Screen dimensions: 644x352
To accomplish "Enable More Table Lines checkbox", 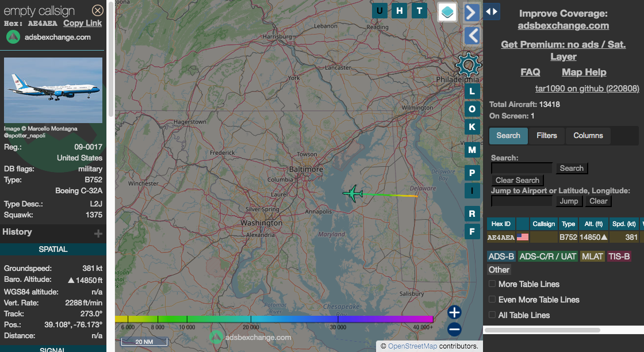I will tap(492, 284).
